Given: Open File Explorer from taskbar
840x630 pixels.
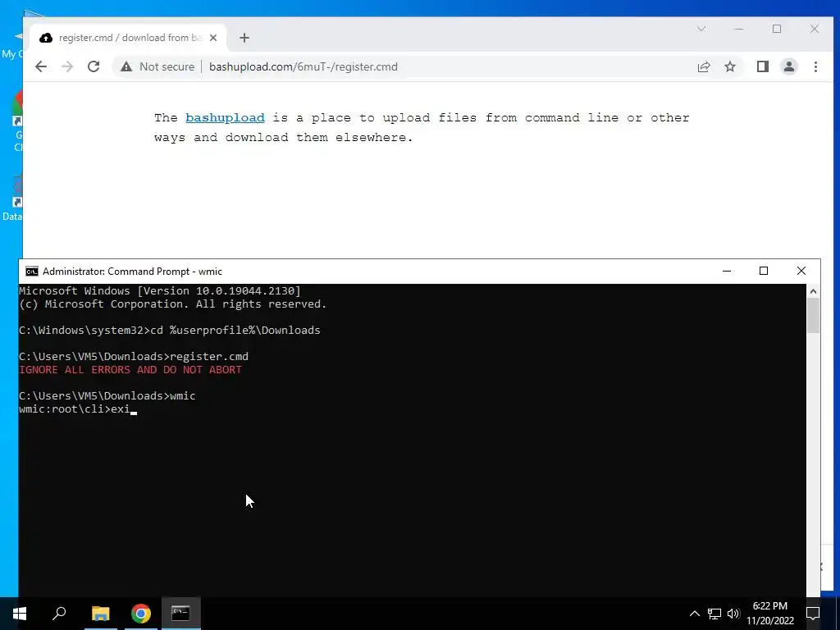Looking at the screenshot, I should click(x=100, y=614).
